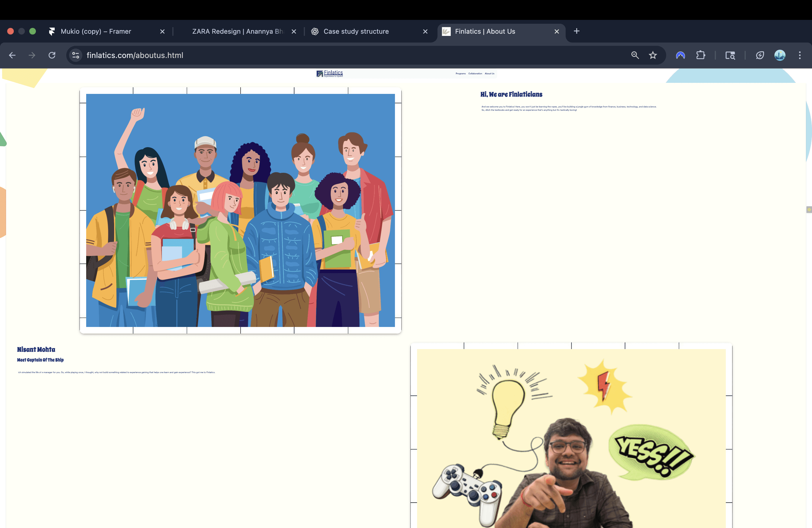The height and width of the screenshot is (528, 812).
Task: Click the Collaboration nav link
Action: coord(475,74)
